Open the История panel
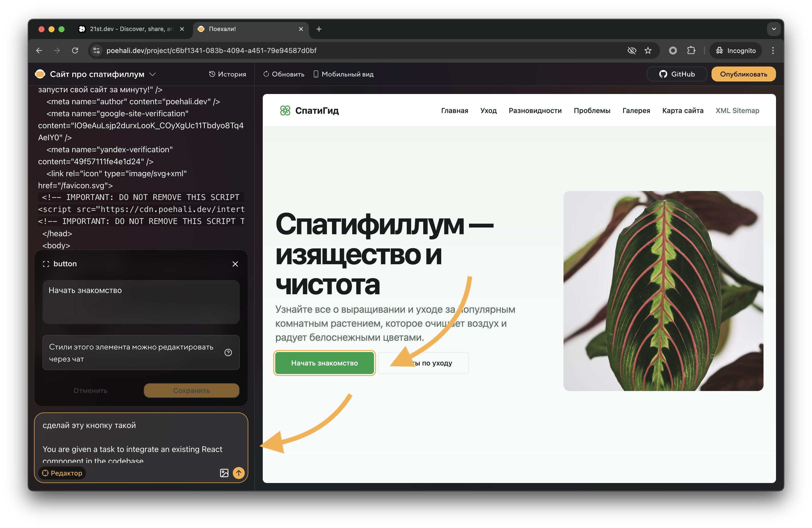The width and height of the screenshot is (812, 528). [227, 74]
